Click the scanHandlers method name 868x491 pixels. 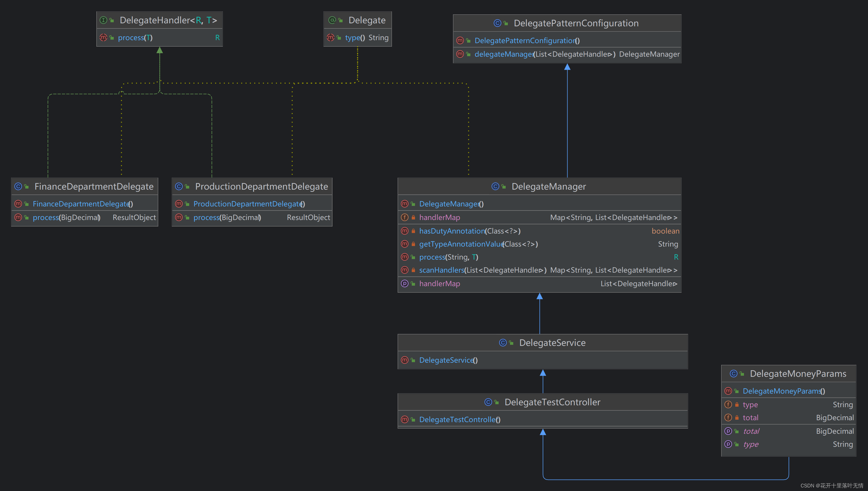[x=442, y=270]
